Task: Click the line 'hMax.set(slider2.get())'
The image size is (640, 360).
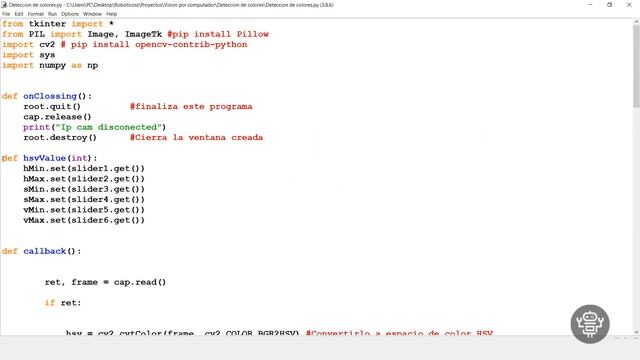Action: click(84, 179)
